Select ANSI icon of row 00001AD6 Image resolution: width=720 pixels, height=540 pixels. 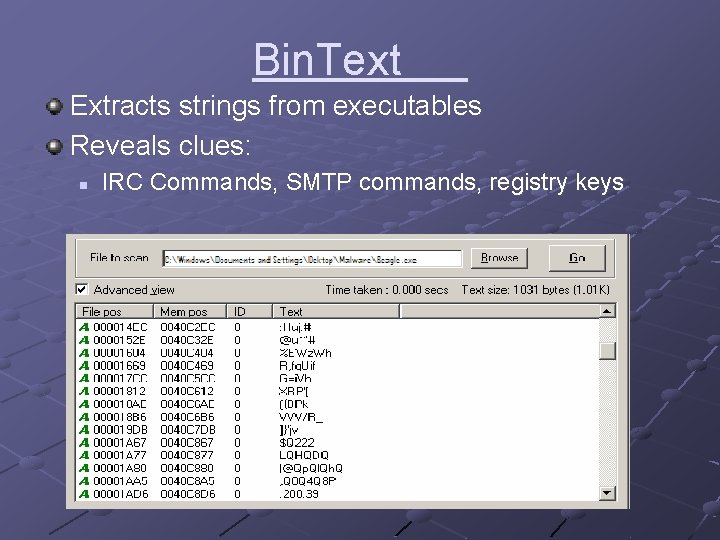point(84,494)
